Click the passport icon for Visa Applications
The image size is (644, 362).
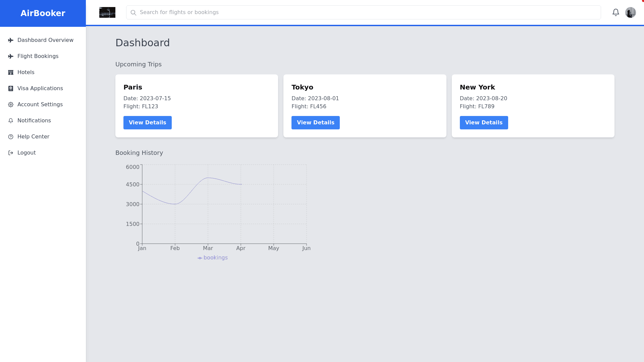point(11,88)
